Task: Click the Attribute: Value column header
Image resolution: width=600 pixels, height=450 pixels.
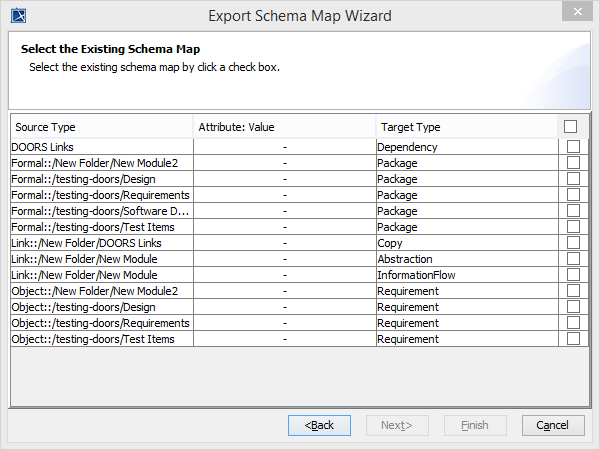Action: (283, 127)
